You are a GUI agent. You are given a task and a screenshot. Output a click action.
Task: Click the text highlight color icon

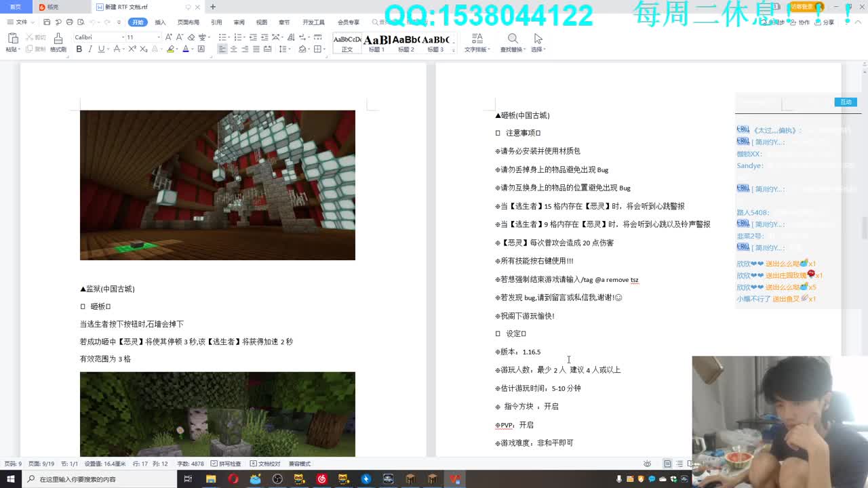[170, 49]
